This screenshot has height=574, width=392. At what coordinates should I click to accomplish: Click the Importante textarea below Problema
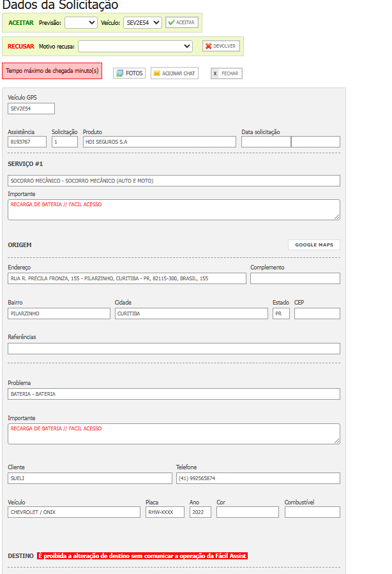174,434
